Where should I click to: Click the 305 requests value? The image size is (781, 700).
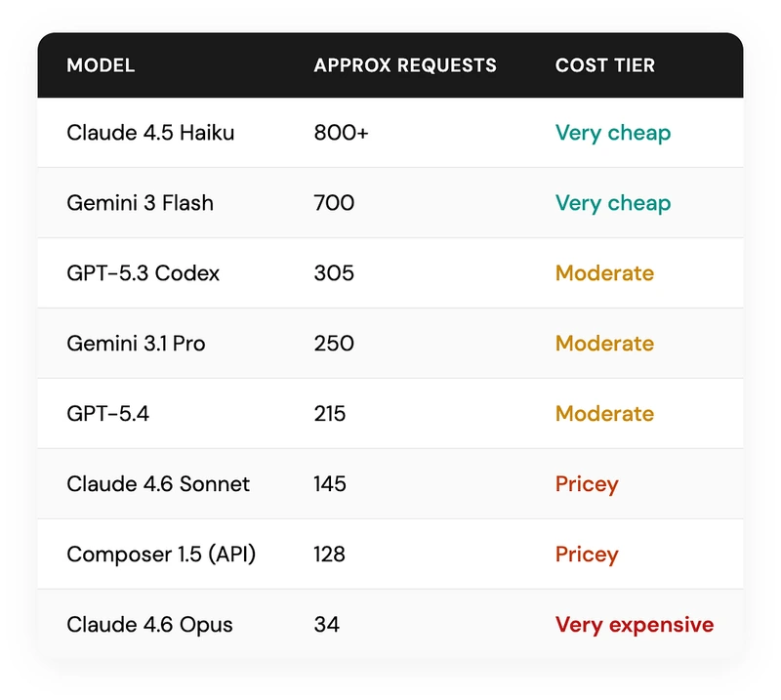334,273
